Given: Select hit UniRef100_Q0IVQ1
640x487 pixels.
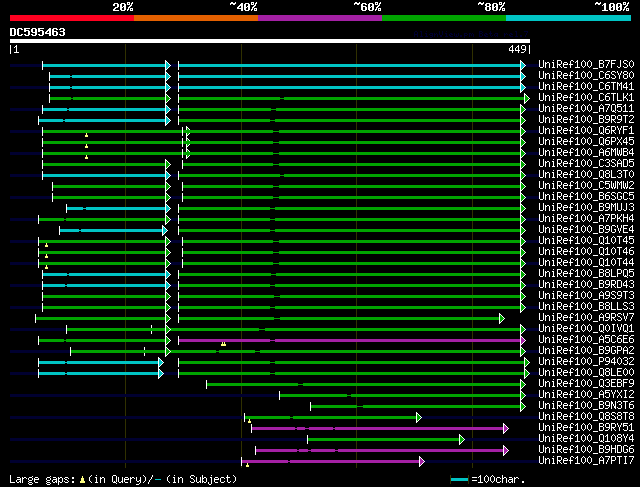Looking at the screenshot, I should pyautogui.click(x=586, y=329).
